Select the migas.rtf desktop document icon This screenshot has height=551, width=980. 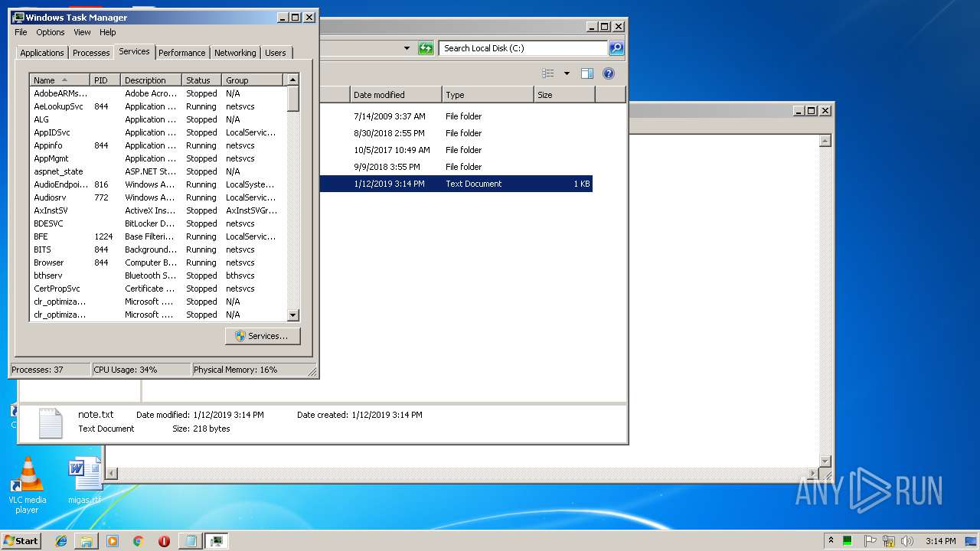(84, 481)
